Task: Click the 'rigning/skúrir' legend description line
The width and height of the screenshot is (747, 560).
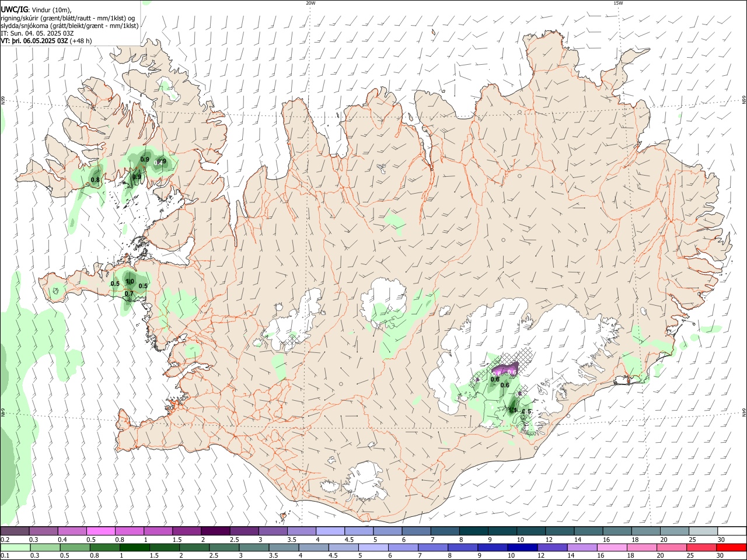Action: 68,18
